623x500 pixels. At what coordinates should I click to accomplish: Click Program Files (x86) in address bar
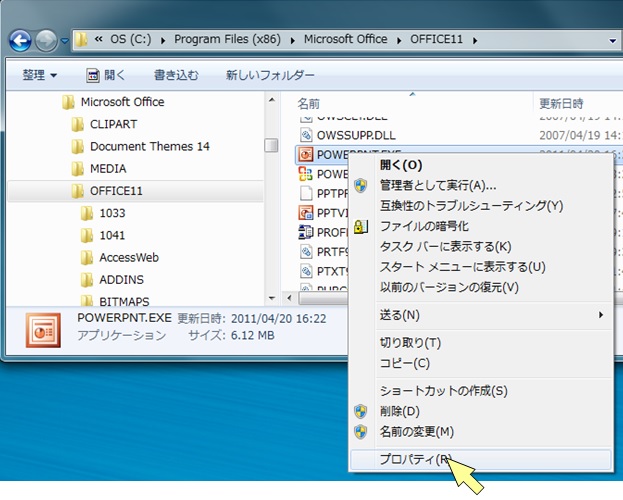[227, 39]
